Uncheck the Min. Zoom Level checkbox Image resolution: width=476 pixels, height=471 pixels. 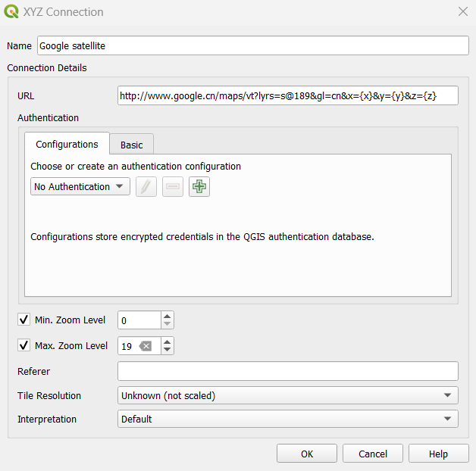coord(23,320)
